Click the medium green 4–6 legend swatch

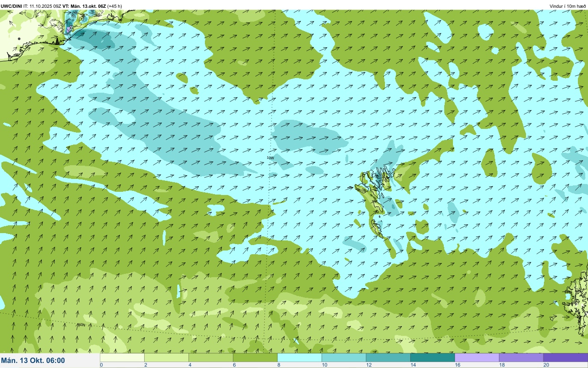click(211, 357)
